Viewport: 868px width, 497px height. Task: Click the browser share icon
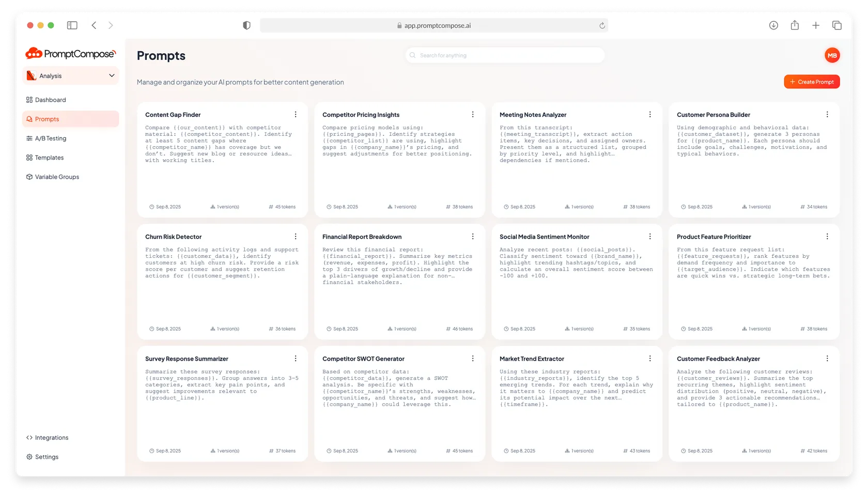click(795, 25)
